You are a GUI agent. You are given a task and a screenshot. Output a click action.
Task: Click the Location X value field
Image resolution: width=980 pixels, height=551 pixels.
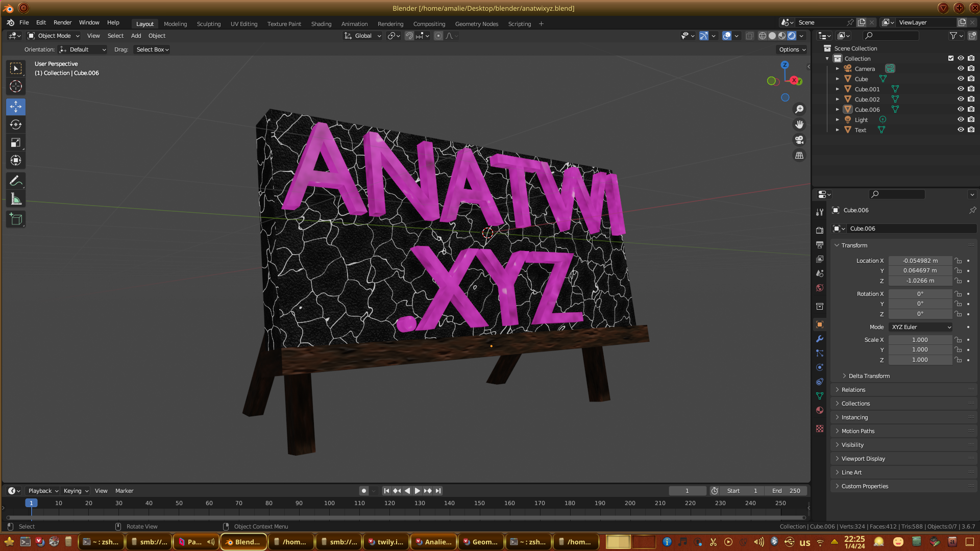point(920,261)
